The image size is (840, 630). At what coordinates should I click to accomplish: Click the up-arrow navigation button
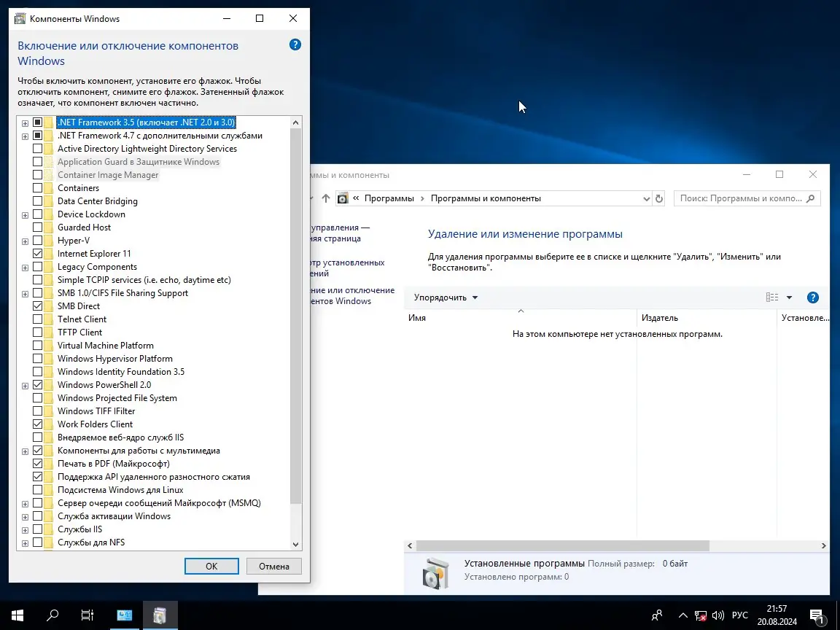tap(326, 198)
